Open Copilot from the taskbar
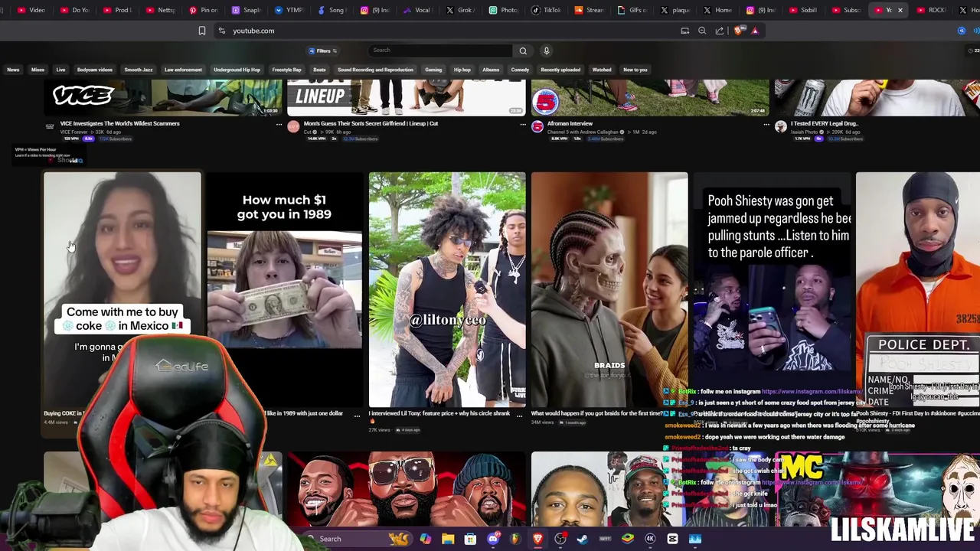This screenshot has height=551, width=980. [425, 539]
